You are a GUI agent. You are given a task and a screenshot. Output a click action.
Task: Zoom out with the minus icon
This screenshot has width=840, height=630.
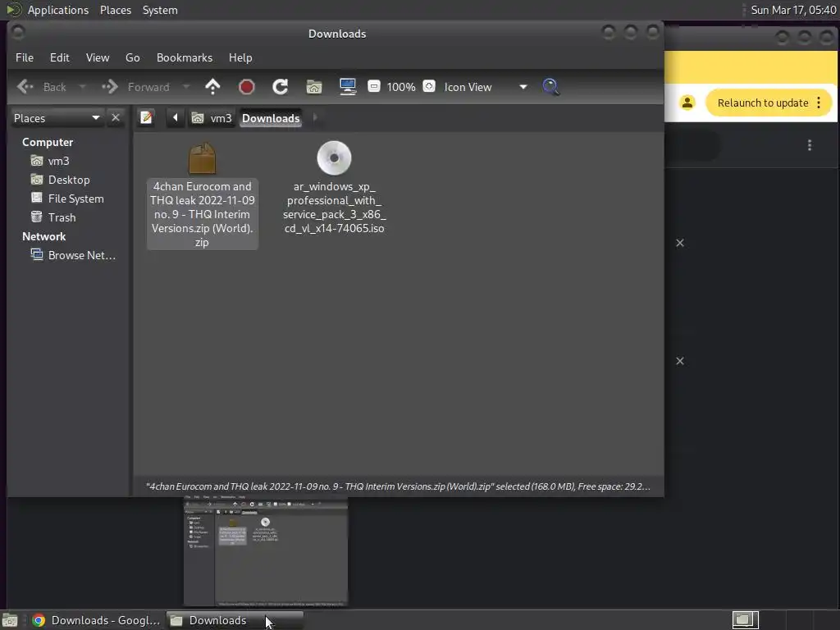374,86
